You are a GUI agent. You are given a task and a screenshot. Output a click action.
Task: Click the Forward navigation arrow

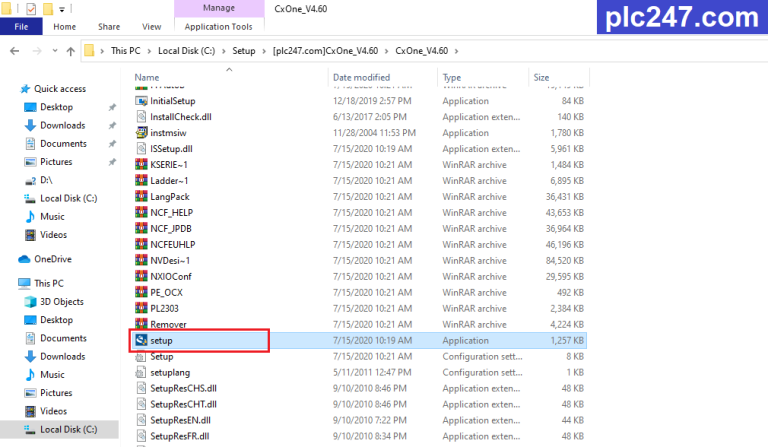point(37,51)
